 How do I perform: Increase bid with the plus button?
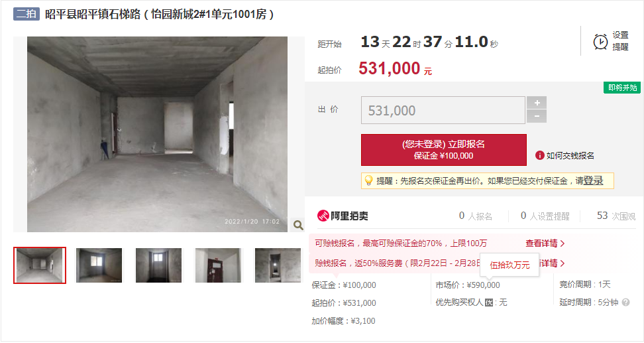pyautogui.click(x=537, y=102)
